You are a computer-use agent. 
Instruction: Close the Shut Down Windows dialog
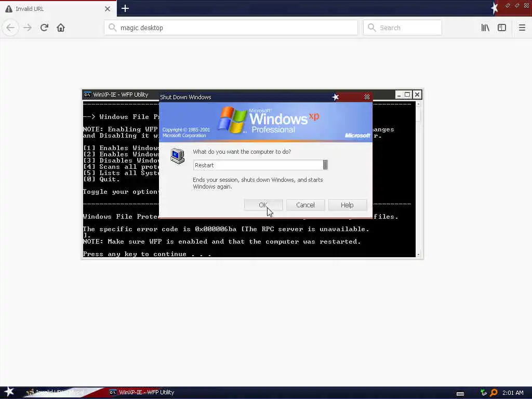367,97
